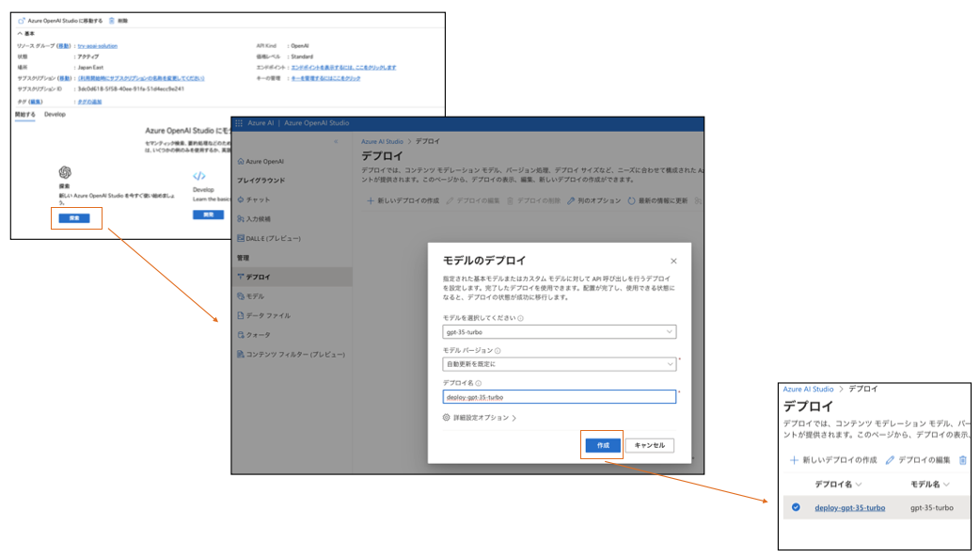The height and width of the screenshot is (558, 980).
Task: Click 移動 link beside サブスクリプション
Action: click(x=64, y=78)
